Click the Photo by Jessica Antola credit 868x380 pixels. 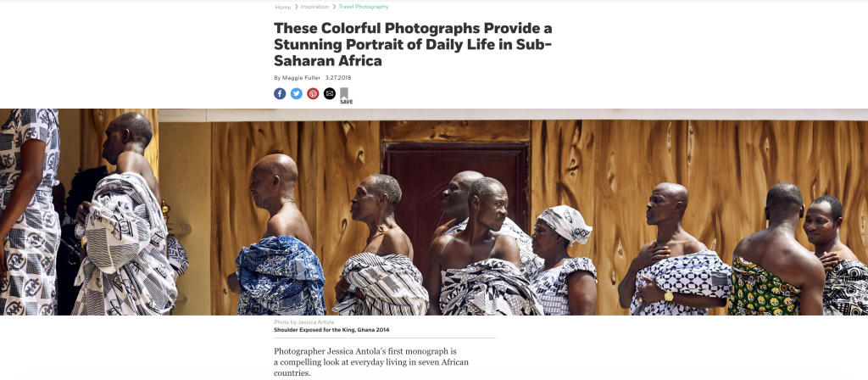[304, 321]
